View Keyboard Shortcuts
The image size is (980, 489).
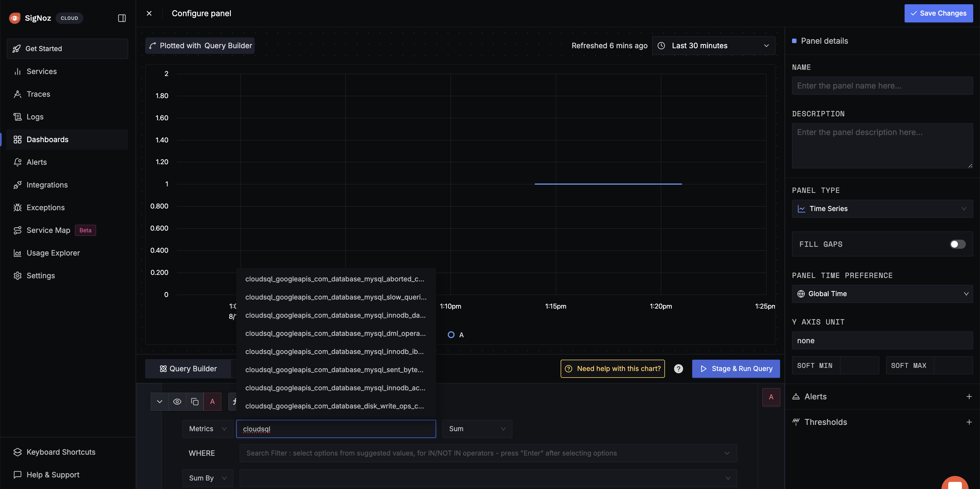tap(67, 452)
